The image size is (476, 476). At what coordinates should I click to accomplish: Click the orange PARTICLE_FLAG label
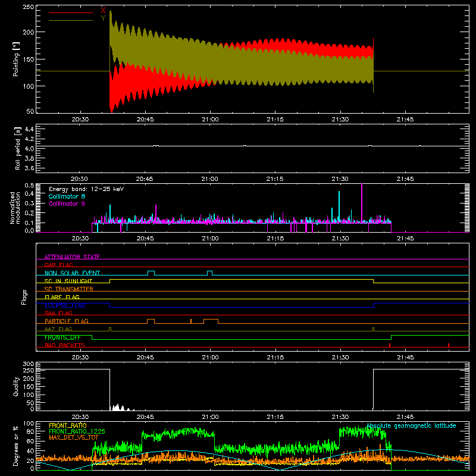click(67, 321)
